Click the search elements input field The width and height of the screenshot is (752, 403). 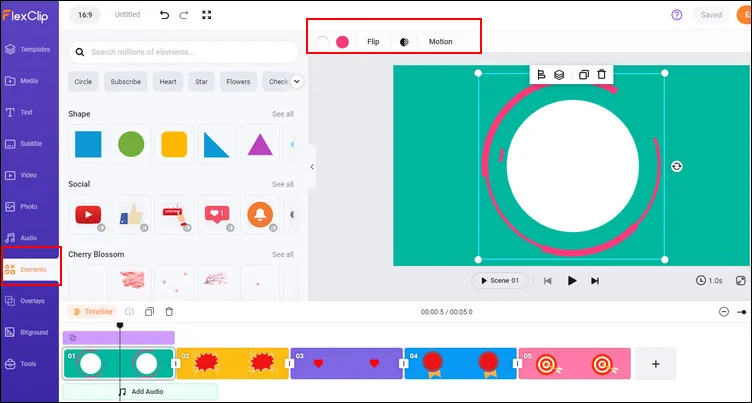tap(184, 52)
